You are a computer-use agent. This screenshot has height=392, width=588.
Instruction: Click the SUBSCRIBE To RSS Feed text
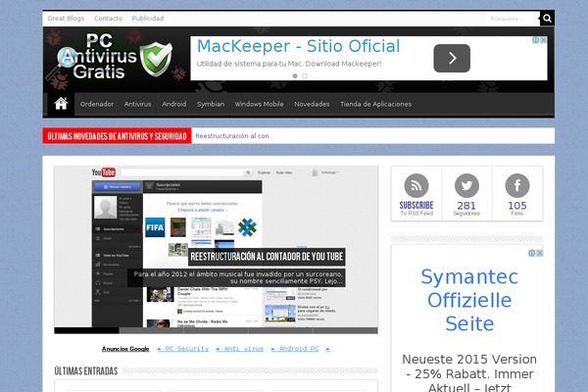(416, 209)
